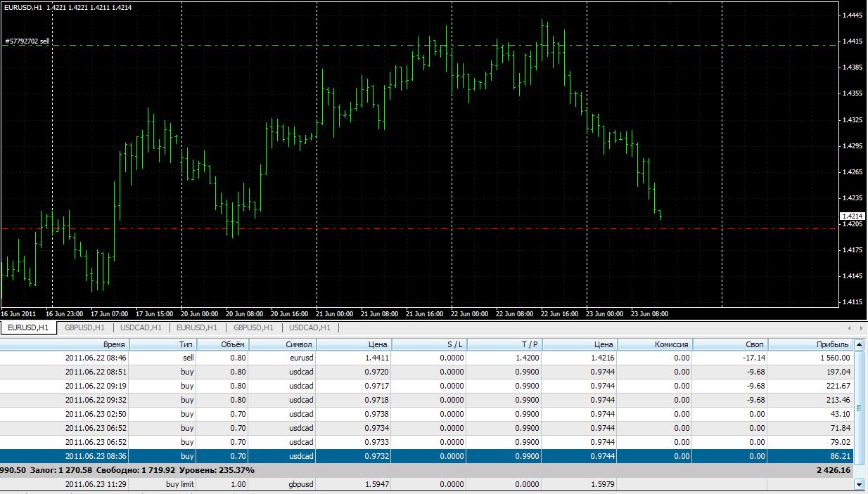Image resolution: width=868 pixels, height=494 pixels.
Task: Select the pending order dated 2011.06.23 11:29
Action: pyautogui.click(x=426, y=484)
